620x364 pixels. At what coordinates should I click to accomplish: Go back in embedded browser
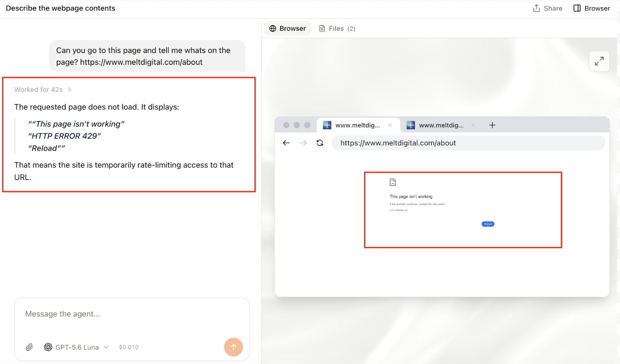(286, 143)
